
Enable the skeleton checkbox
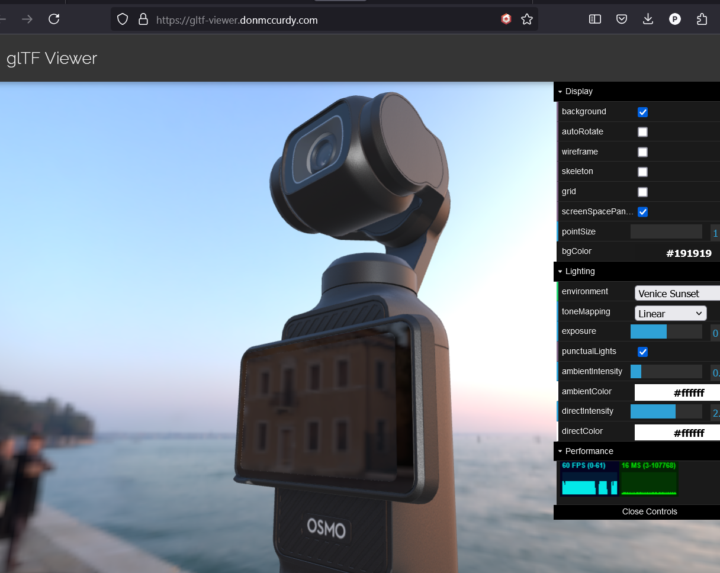click(x=643, y=172)
